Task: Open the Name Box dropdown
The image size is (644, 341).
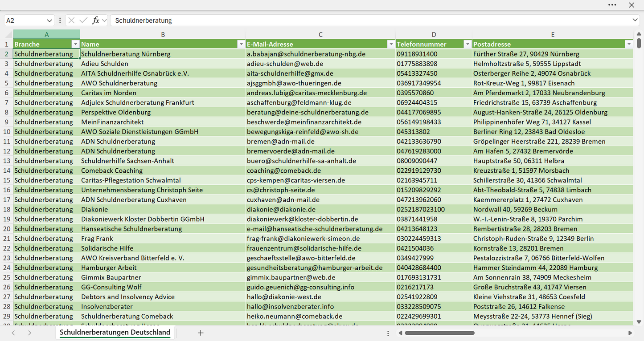Action: [x=49, y=20]
